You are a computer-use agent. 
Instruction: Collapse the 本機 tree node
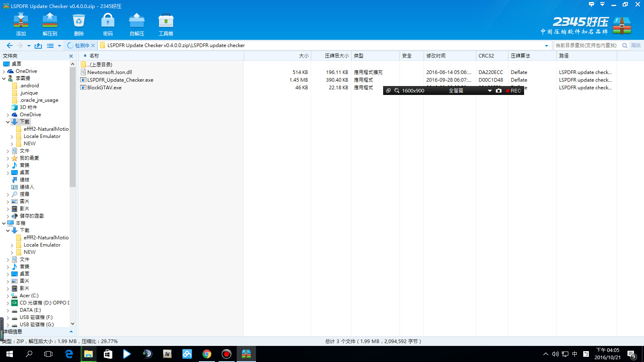(4, 223)
